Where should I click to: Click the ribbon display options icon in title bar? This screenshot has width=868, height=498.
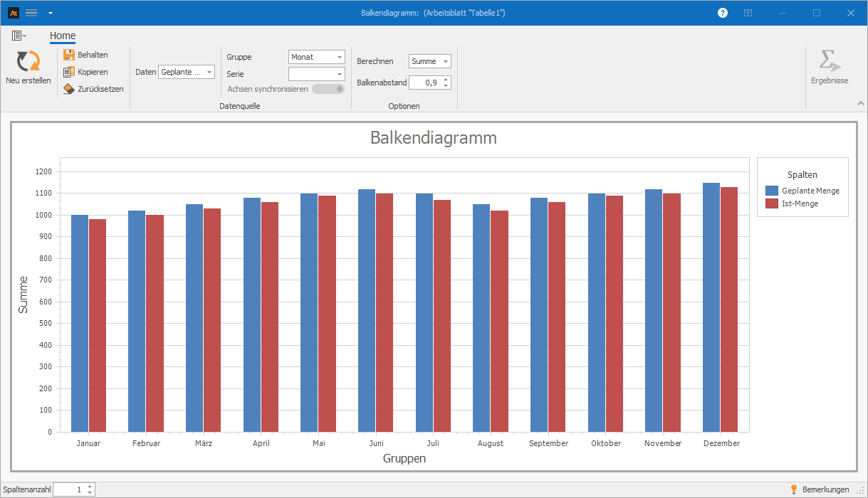click(748, 13)
